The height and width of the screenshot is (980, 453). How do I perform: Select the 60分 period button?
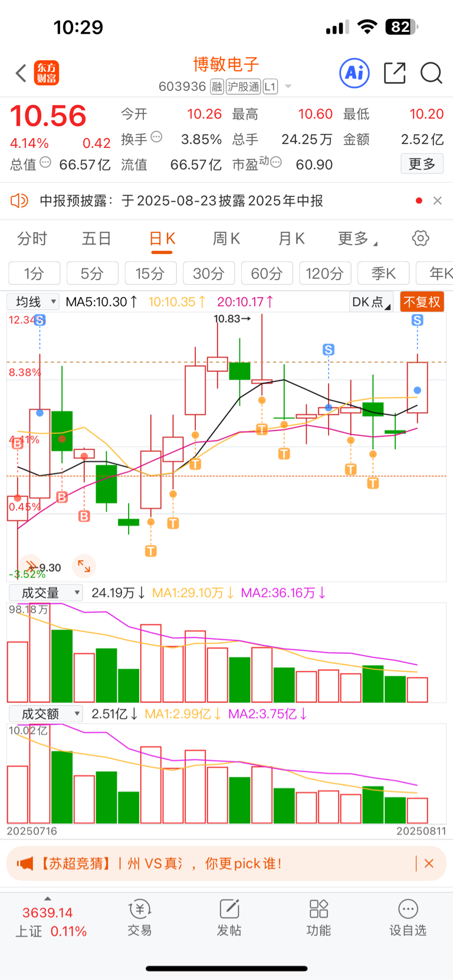[x=267, y=274]
